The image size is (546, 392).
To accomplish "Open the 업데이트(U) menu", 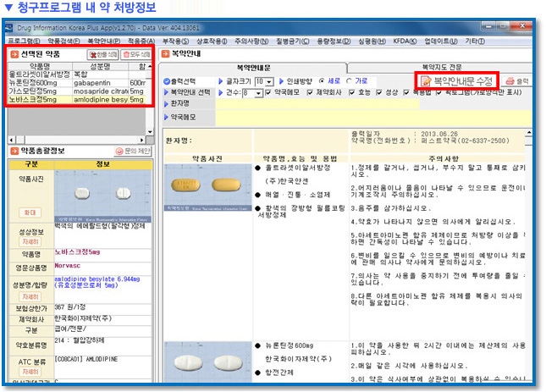I will (440, 41).
